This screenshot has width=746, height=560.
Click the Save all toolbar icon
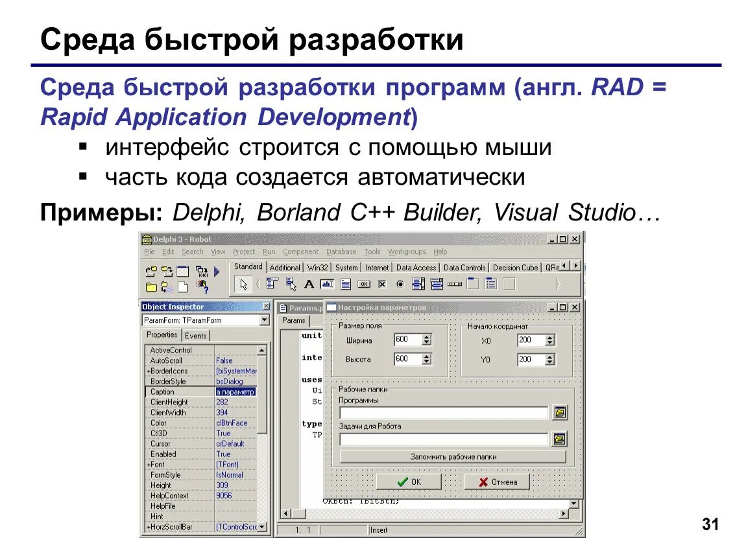coord(167,272)
